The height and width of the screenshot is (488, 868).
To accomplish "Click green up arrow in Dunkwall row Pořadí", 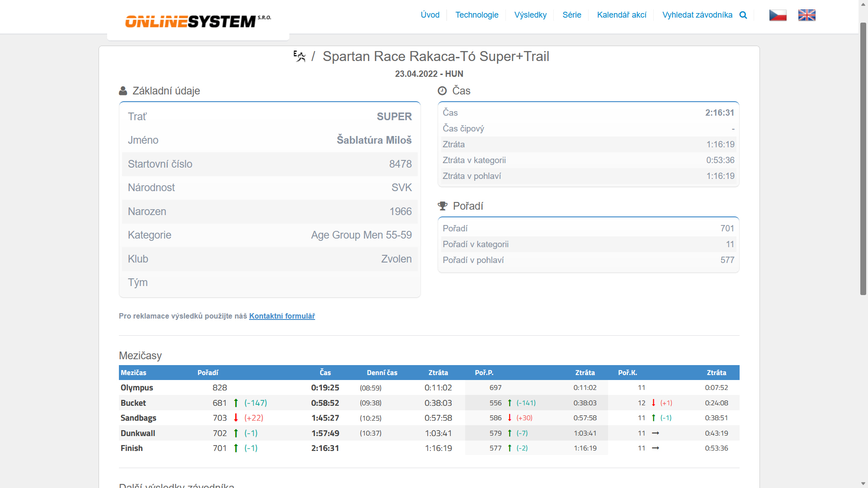I will (236, 433).
